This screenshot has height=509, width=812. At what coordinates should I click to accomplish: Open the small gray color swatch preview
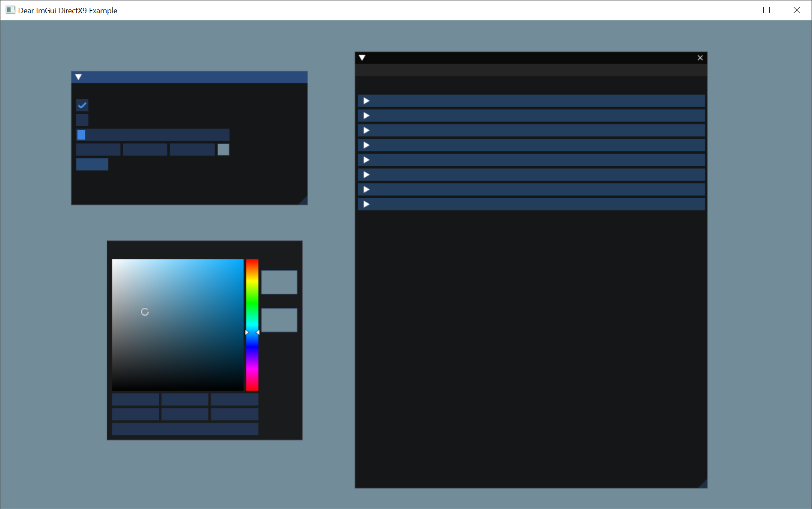click(223, 149)
